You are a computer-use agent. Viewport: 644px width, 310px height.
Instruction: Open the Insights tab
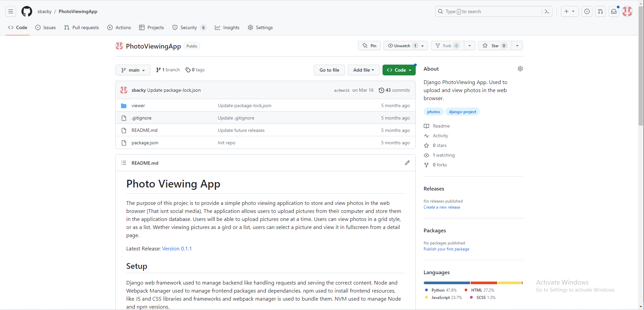227,27
